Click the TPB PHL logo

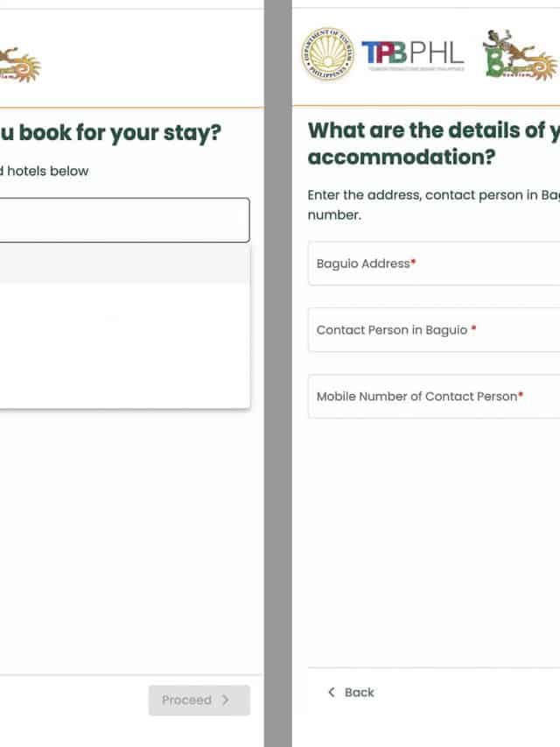pyautogui.click(x=412, y=55)
